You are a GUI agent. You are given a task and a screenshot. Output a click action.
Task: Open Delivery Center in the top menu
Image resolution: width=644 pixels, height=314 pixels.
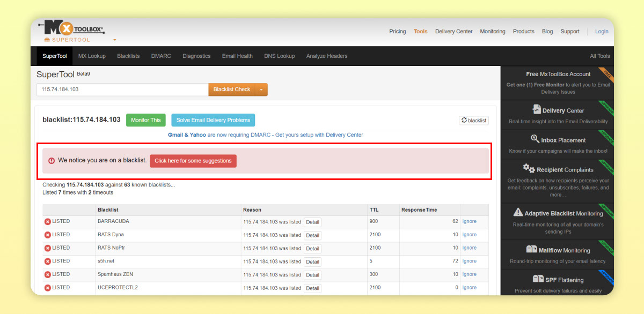point(454,31)
